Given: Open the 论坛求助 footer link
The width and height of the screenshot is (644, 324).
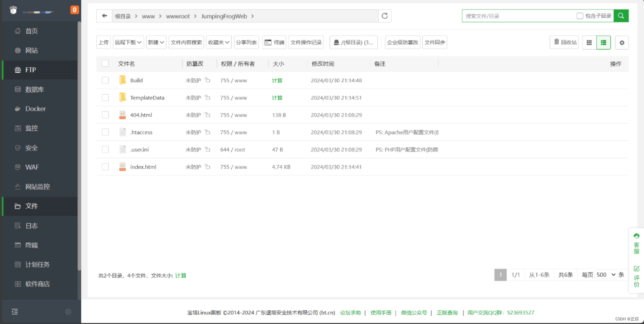Looking at the screenshot, I should pos(350,313).
